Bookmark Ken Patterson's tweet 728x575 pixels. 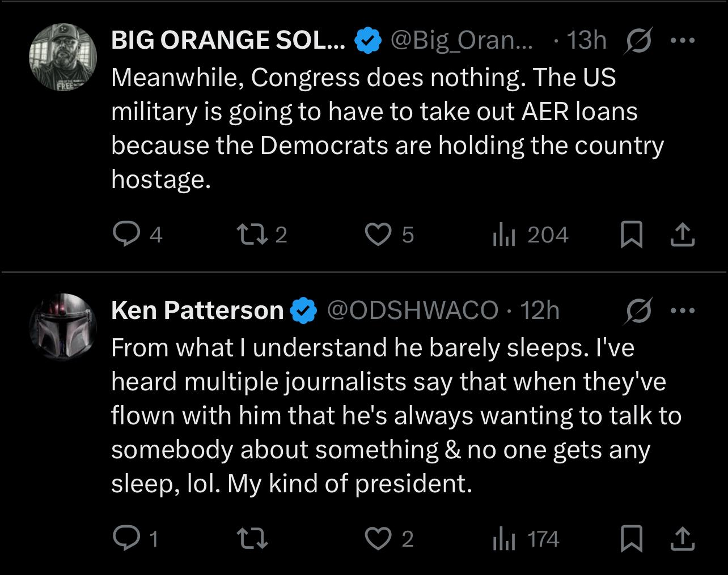631,538
